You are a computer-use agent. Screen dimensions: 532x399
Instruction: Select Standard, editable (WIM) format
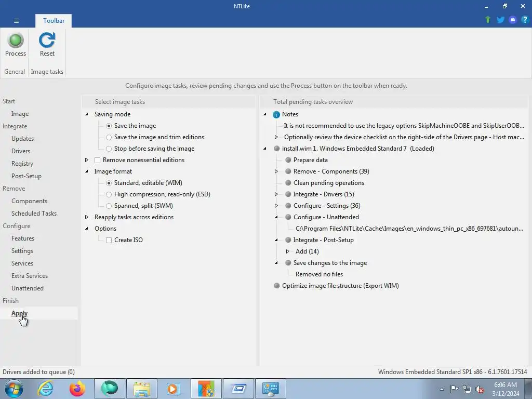coord(109,183)
